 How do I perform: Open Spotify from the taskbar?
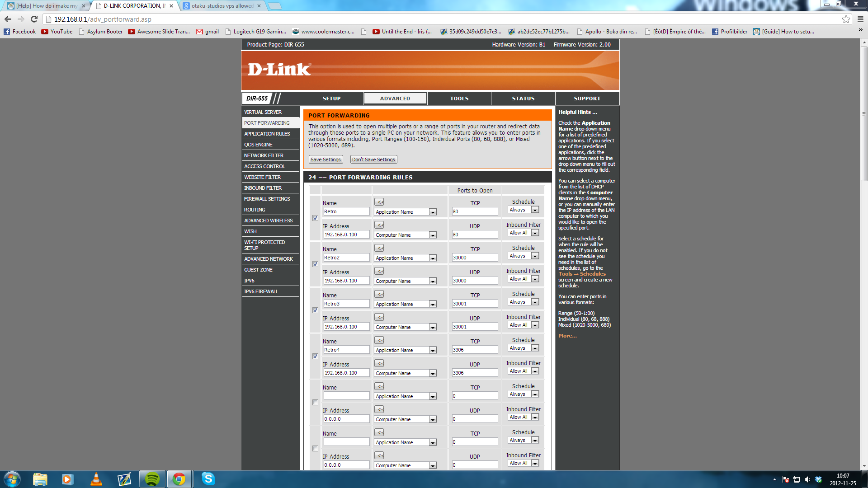(152, 479)
